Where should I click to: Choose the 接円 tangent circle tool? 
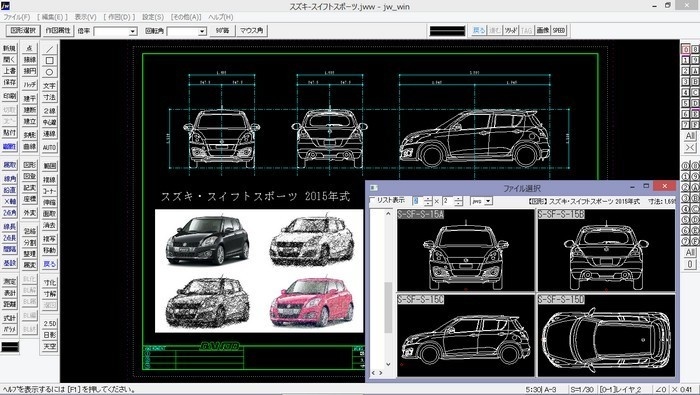(x=29, y=71)
